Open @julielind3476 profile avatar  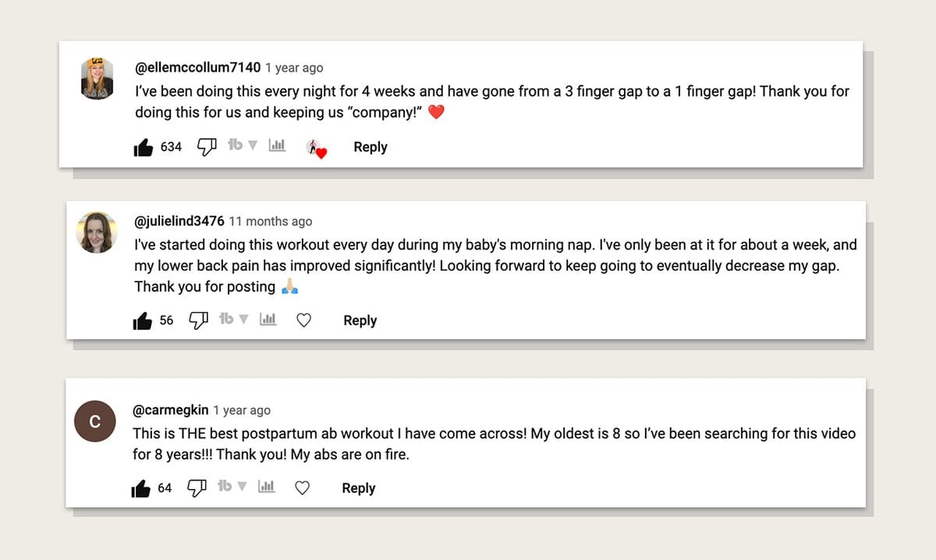point(97,232)
